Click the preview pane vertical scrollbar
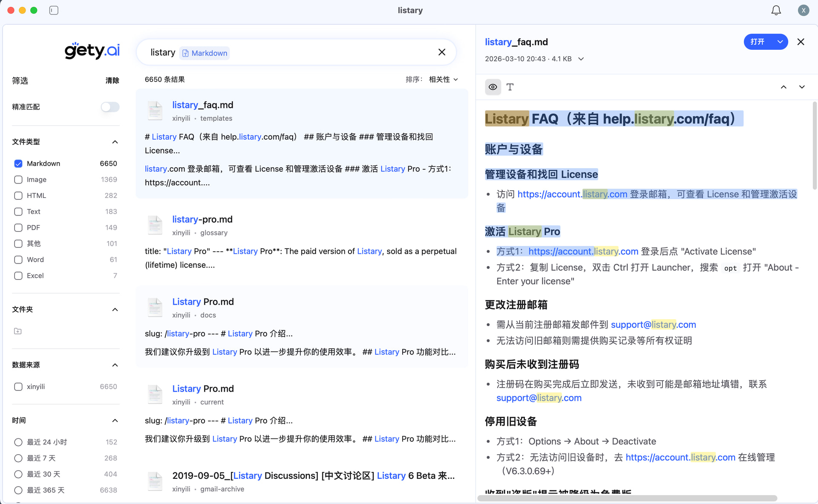 tap(815, 146)
